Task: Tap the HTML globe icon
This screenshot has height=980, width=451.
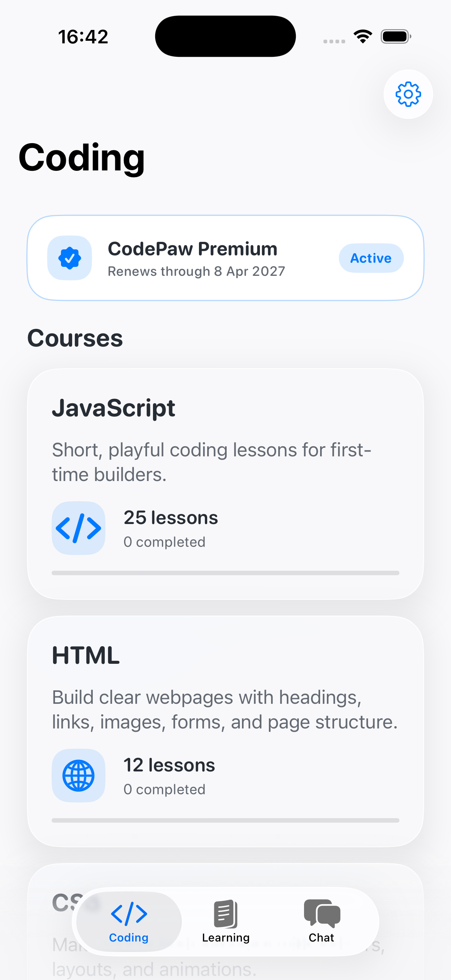Action: click(79, 776)
